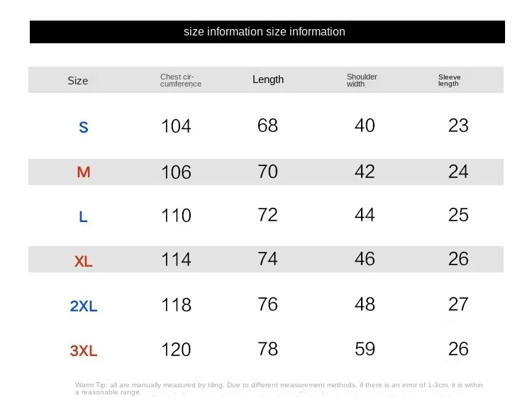Click the Size column header
Viewport: 532px width, 410px height.
point(78,81)
